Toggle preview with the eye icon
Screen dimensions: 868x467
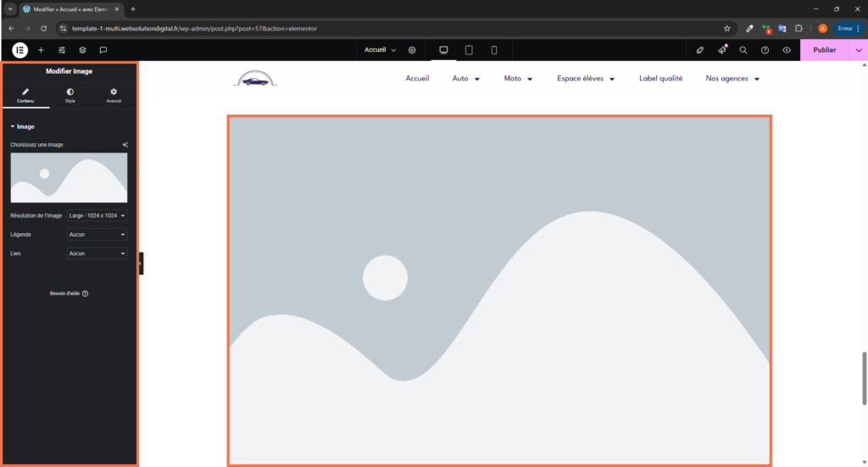point(787,50)
